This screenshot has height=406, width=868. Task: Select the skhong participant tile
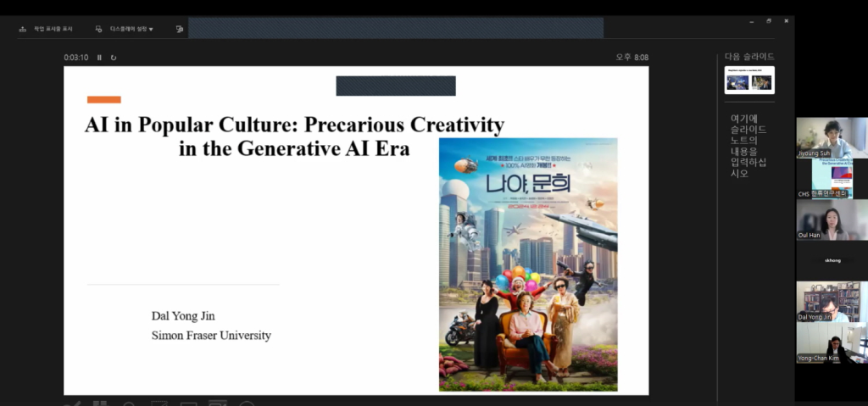(832, 260)
